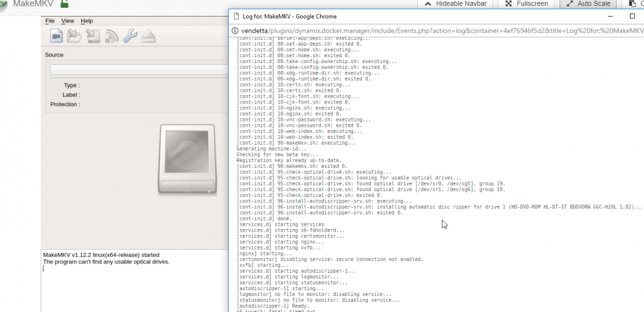Click the 'Source' group heading
This screenshot has height=312, width=644.
click(54, 55)
